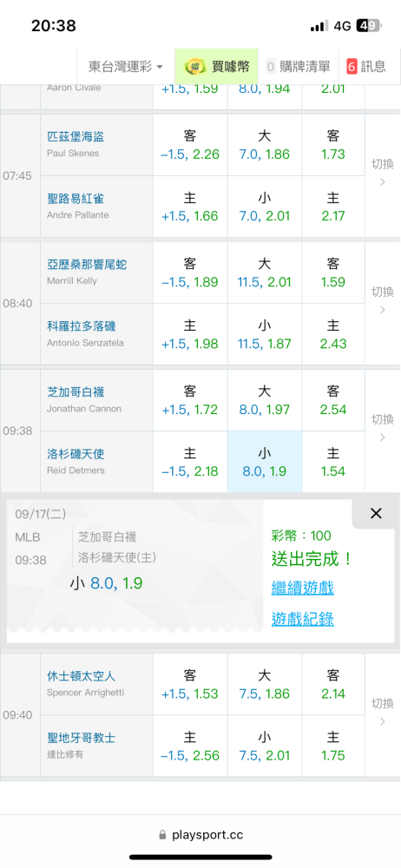Screen dimensions: 401x868
Task: Open the 購牌清單 tab
Action: (298, 67)
